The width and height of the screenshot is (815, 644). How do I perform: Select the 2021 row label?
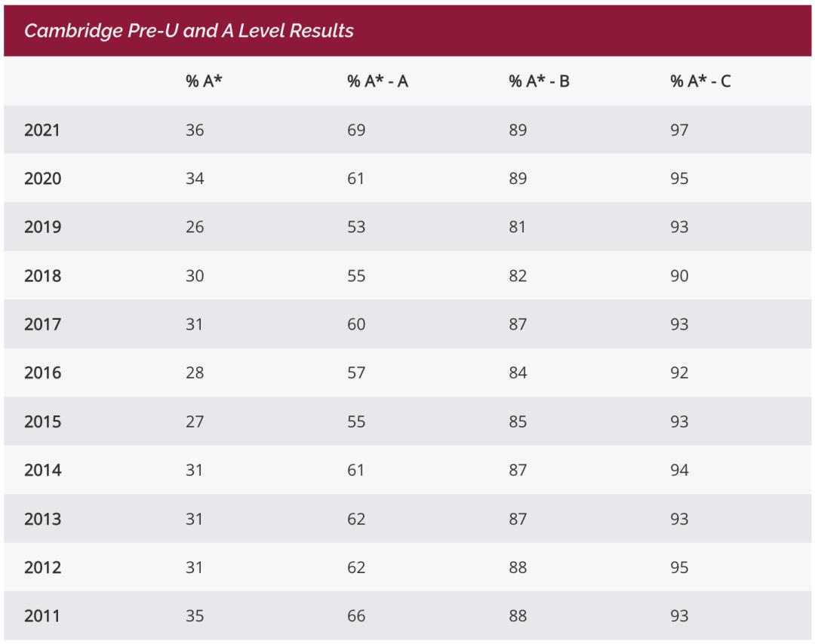[42, 130]
